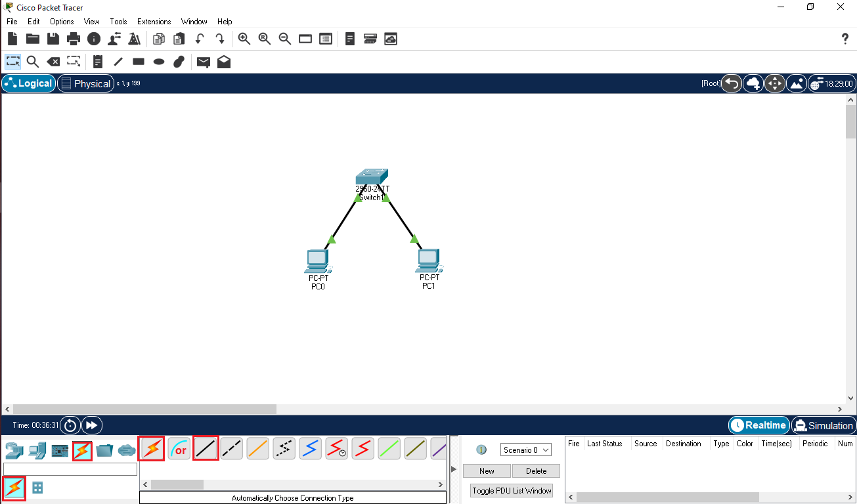This screenshot has width=857, height=504.
Task: Switch to the Physical workspace
Action: pyautogui.click(x=85, y=83)
